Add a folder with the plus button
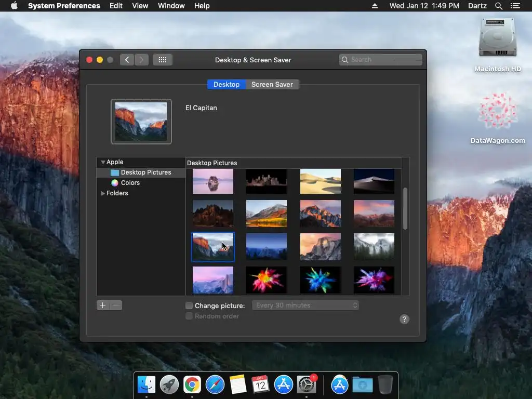Screen dimensions: 532x399 coord(103,305)
